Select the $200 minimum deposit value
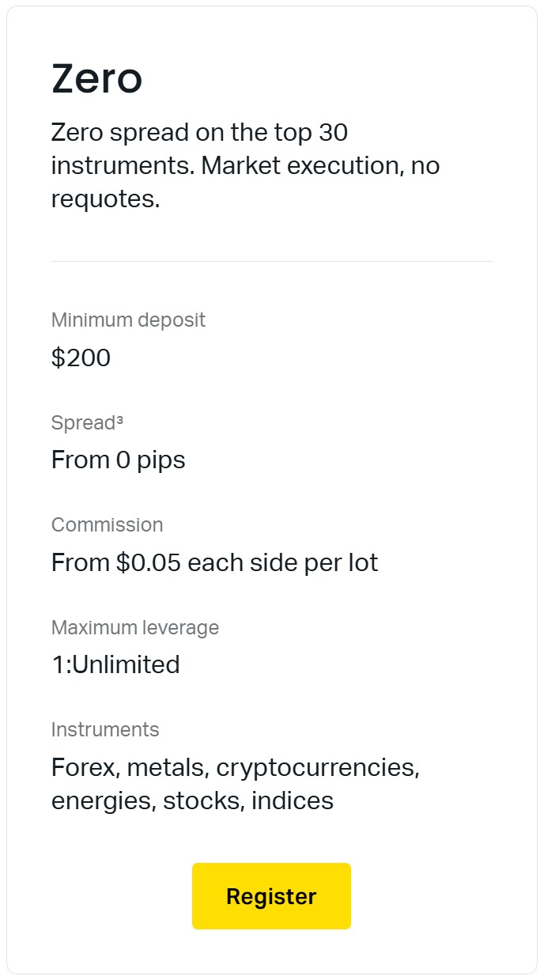This screenshot has height=980, width=544. click(x=81, y=358)
